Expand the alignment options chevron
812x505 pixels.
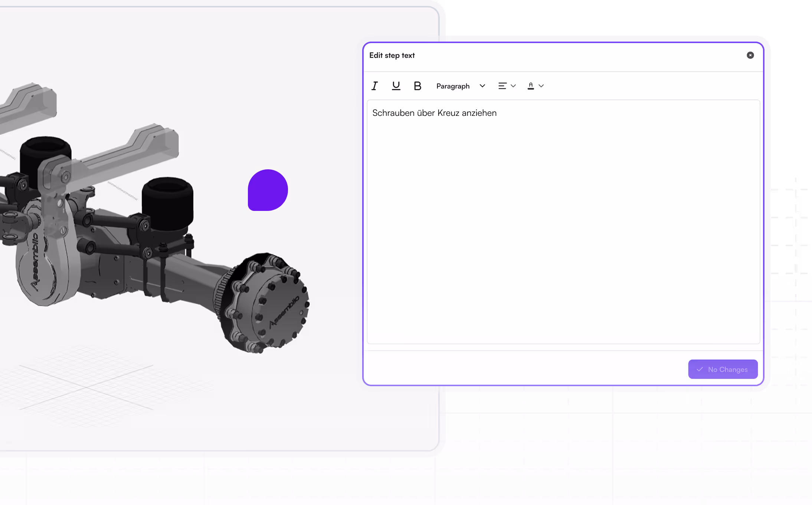coord(513,86)
